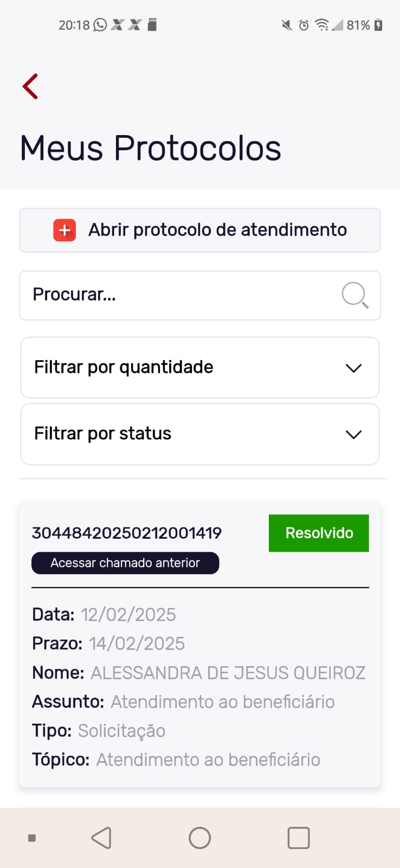Tap the red back arrow
Screen dimensions: 400x868
coord(30,86)
